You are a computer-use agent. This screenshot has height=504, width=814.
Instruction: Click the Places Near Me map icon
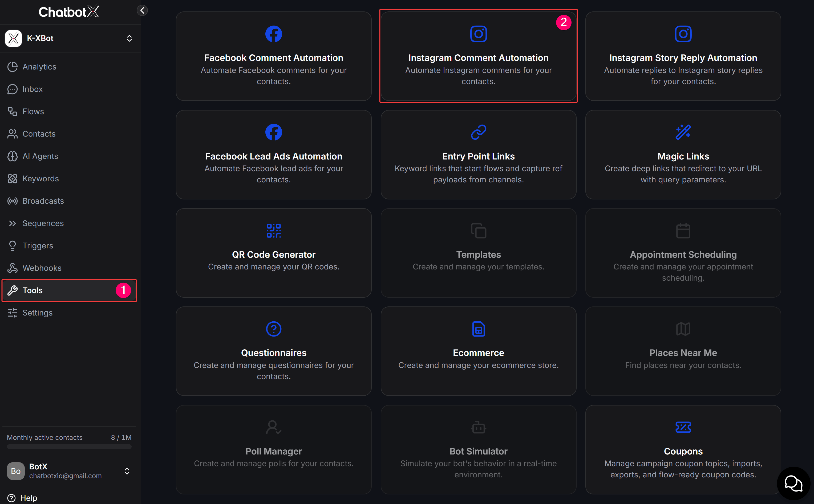coord(683,329)
